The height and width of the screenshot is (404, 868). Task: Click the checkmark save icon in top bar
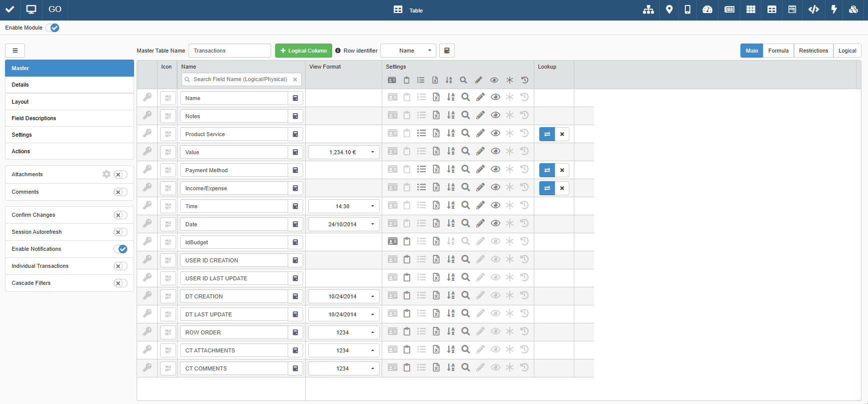10,10
